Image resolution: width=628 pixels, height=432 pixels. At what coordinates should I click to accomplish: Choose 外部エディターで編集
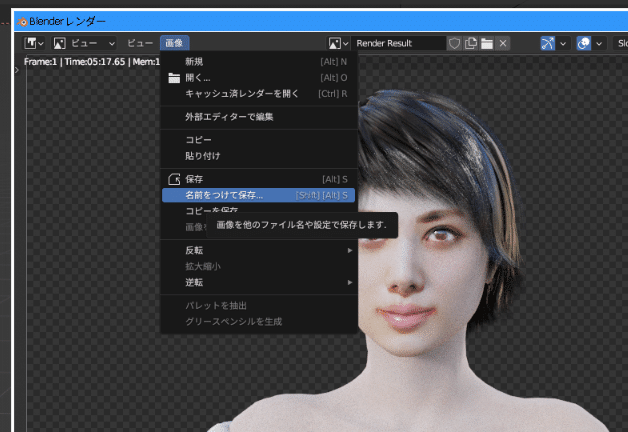[258, 117]
